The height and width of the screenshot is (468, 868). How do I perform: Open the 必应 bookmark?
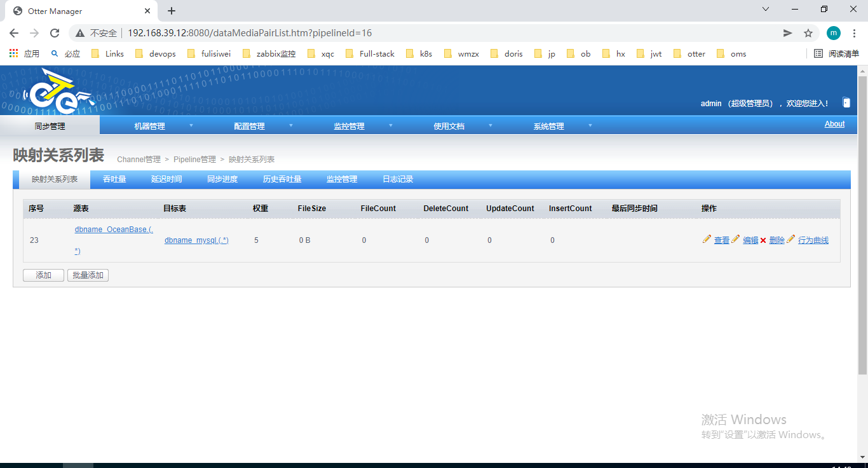click(65, 54)
